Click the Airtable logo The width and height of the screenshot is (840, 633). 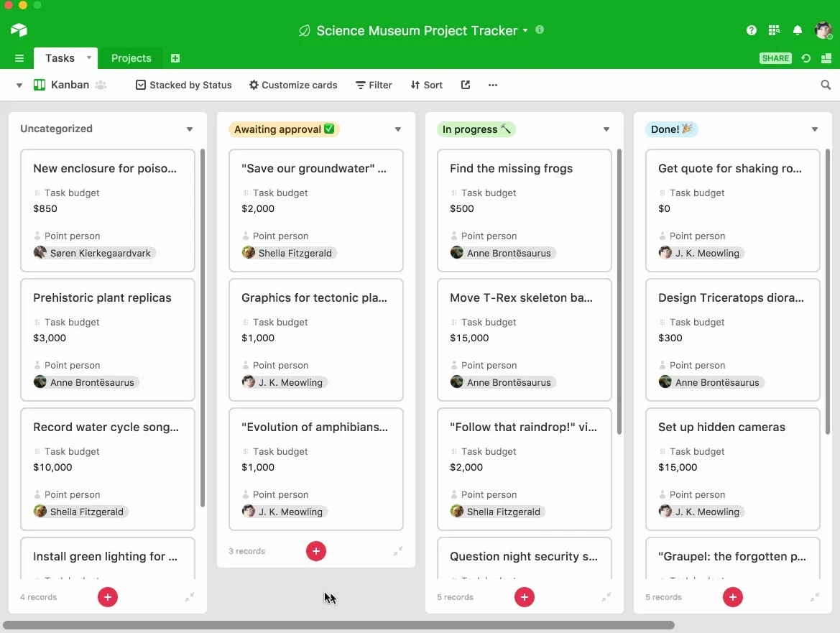pyautogui.click(x=19, y=30)
